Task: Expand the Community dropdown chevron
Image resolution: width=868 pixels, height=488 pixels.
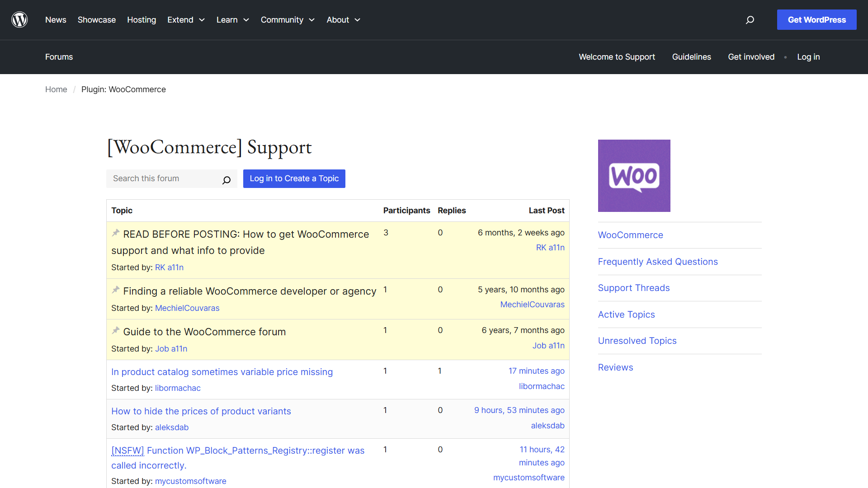Action: click(311, 20)
